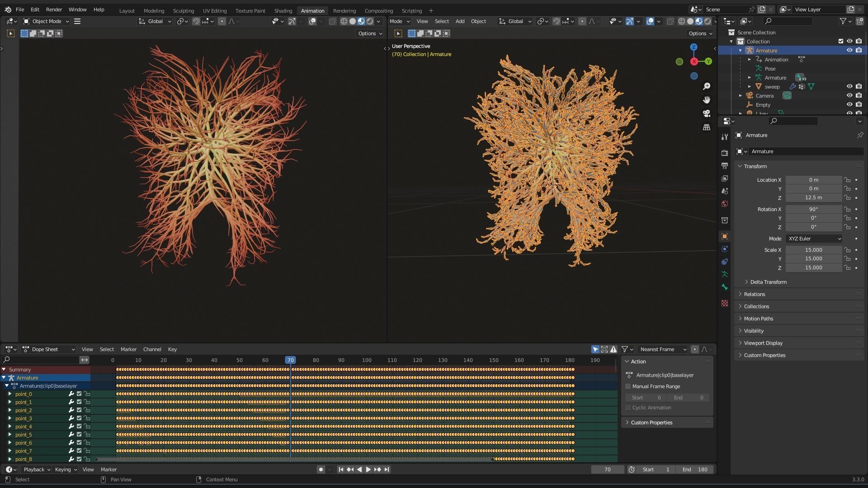Screen dimensions: 868x488
Task: Open the Bone properties tab
Action: 725,287
